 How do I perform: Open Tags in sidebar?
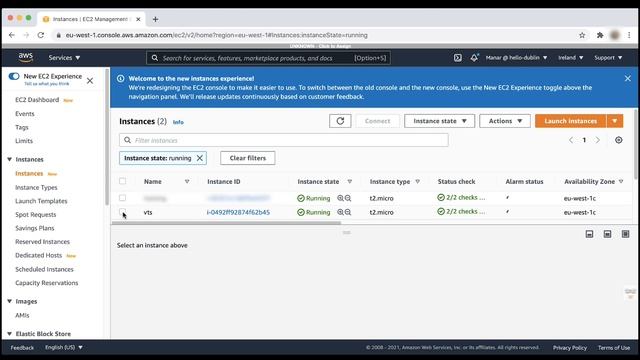(x=22, y=127)
